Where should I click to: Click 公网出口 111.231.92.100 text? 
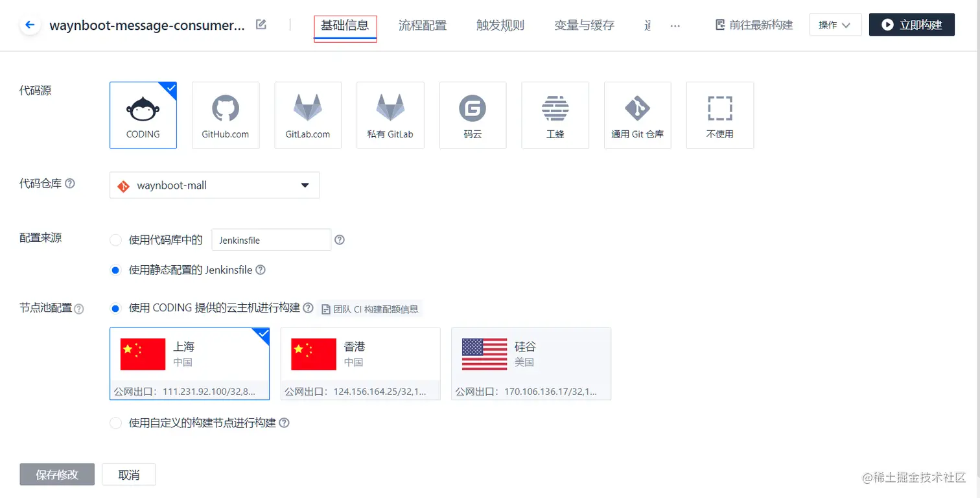[185, 392]
